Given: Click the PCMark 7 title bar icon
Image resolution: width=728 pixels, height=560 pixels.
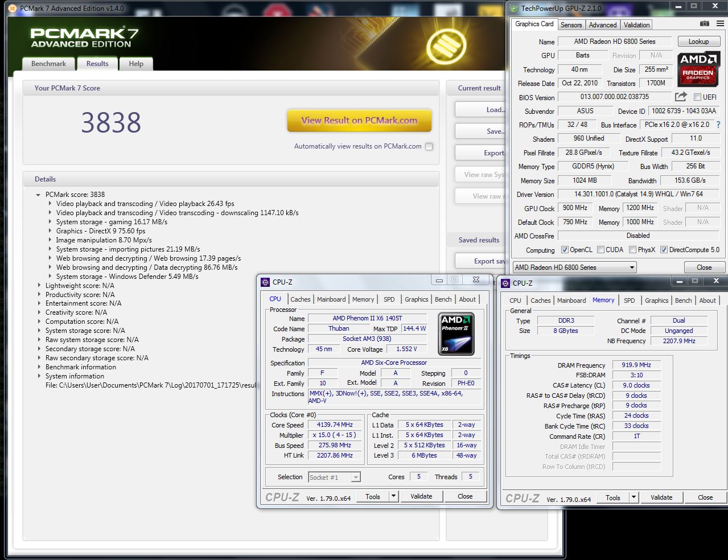Looking at the screenshot, I should click(13, 9).
